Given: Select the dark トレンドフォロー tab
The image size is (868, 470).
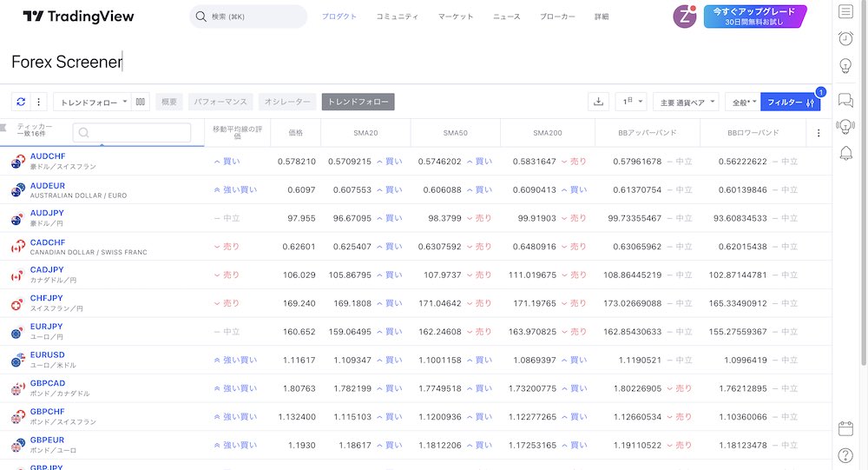Looking at the screenshot, I should [x=358, y=102].
